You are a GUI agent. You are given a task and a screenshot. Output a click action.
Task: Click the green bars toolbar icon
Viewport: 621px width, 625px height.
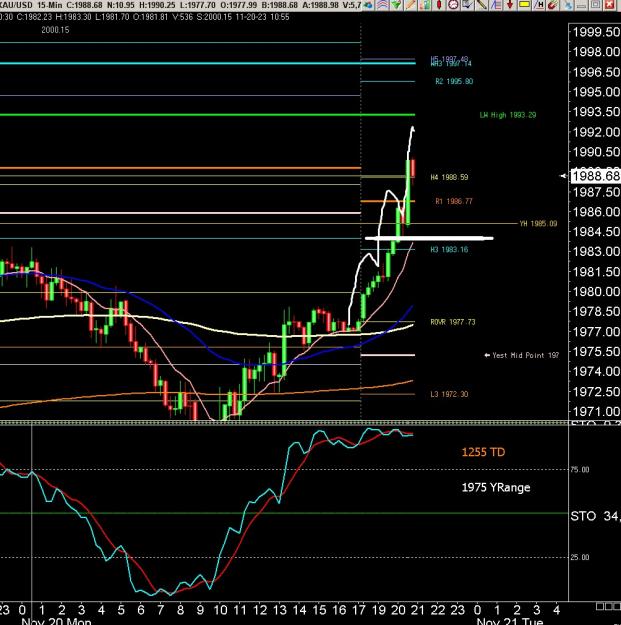pyautogui.click(x=425, y=5)
